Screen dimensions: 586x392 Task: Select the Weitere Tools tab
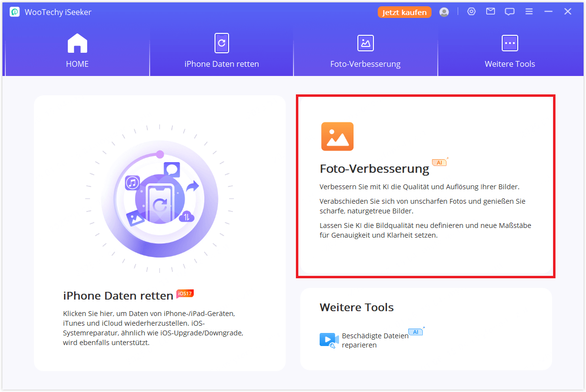[509, 51]
